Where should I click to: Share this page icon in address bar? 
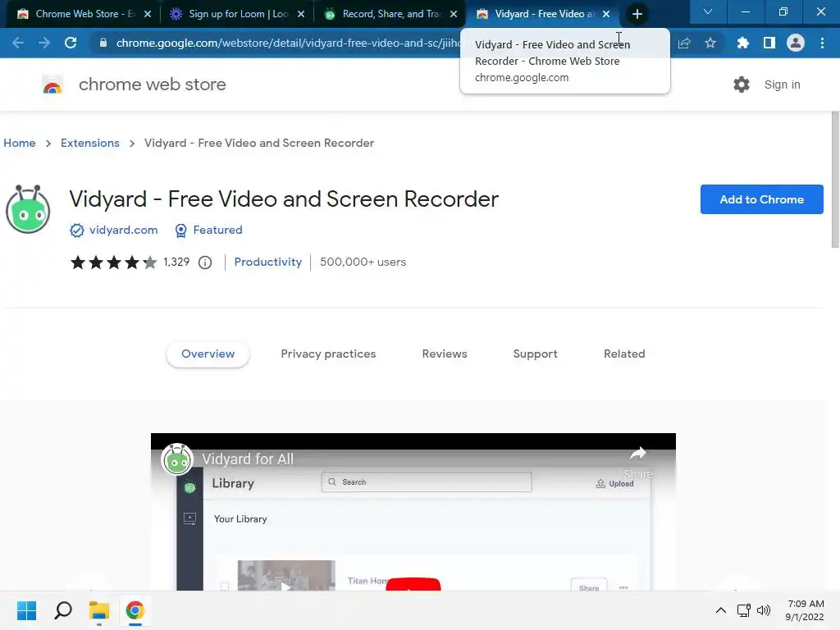pyautogui.click(x=684, y=43)
